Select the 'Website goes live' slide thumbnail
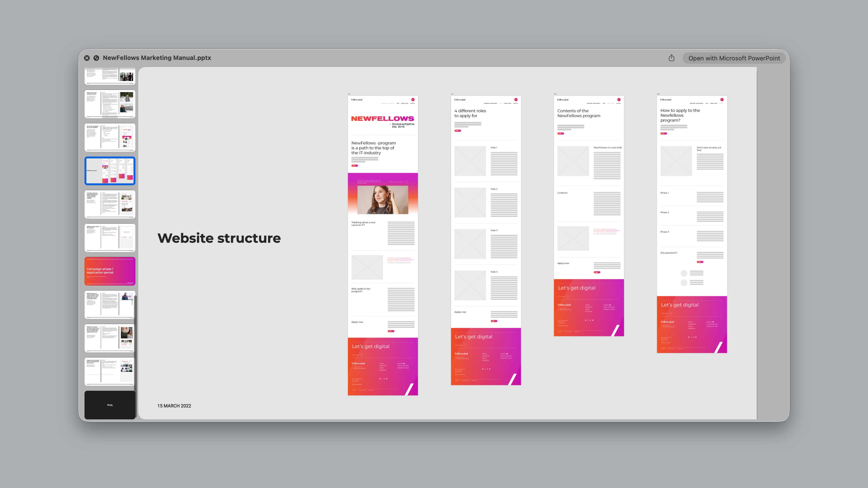The height and width of the screenshot is (488, 868). tap(110, 305)
